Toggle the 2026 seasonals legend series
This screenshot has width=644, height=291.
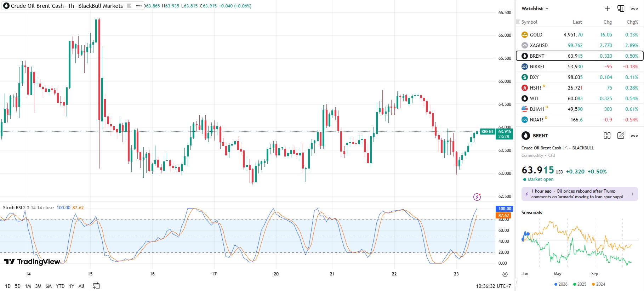tap(561, 284)
